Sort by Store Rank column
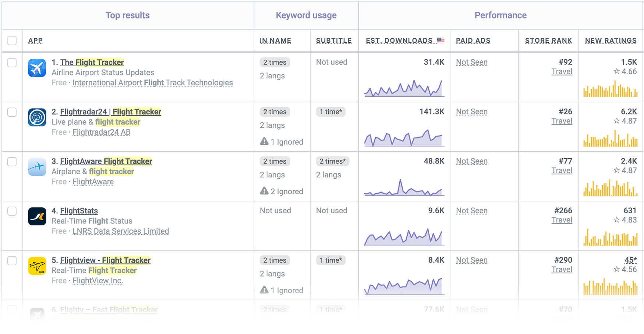 point(548,41)
